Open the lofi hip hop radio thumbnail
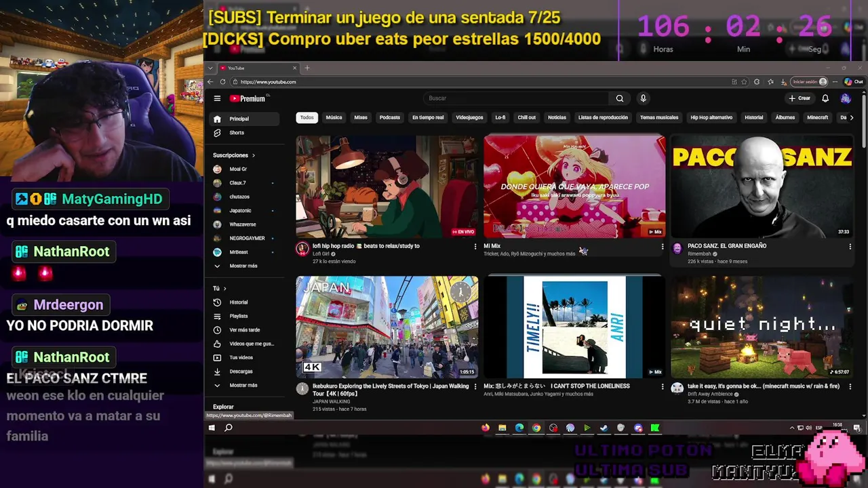 click(x=387, y=186)
